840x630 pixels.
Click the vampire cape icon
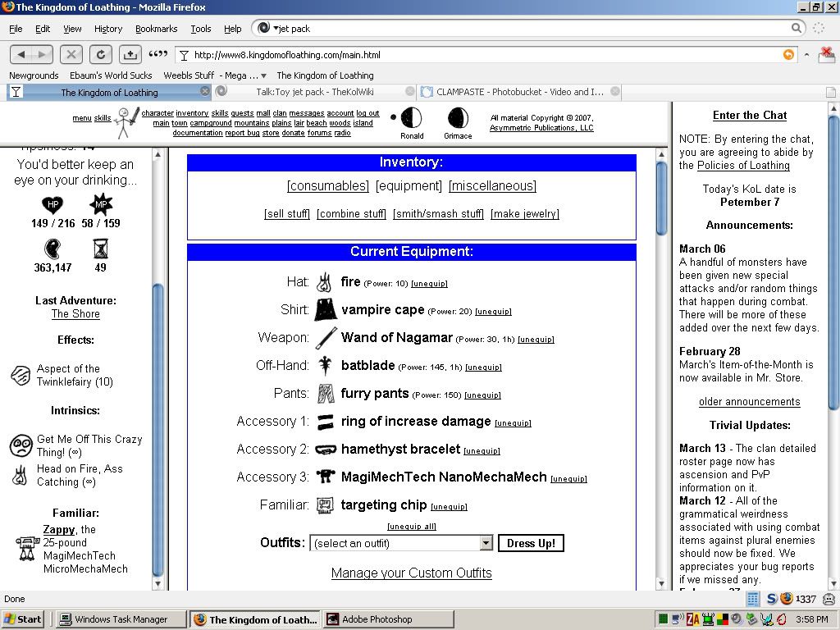click(325, 309)
